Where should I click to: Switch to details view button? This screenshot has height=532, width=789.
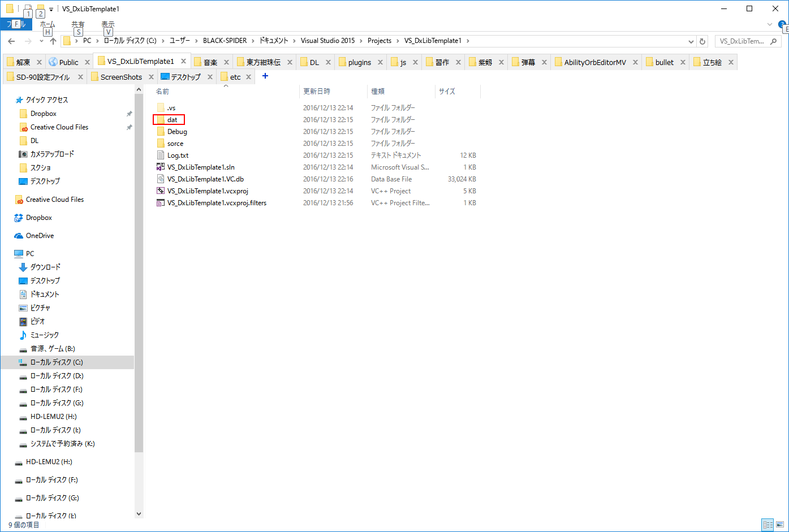pyautogui.click(x=768, y=525)
